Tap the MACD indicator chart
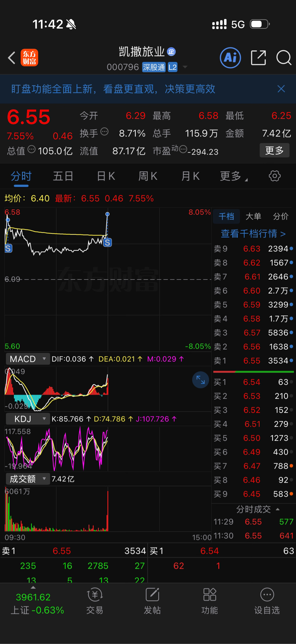 (x=108, y=389)
